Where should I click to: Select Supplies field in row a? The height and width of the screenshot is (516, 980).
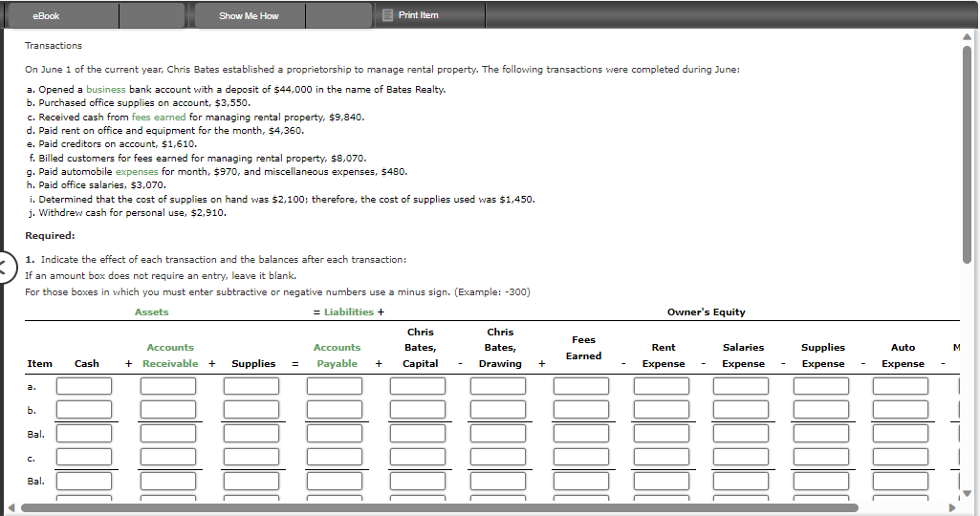251,386
